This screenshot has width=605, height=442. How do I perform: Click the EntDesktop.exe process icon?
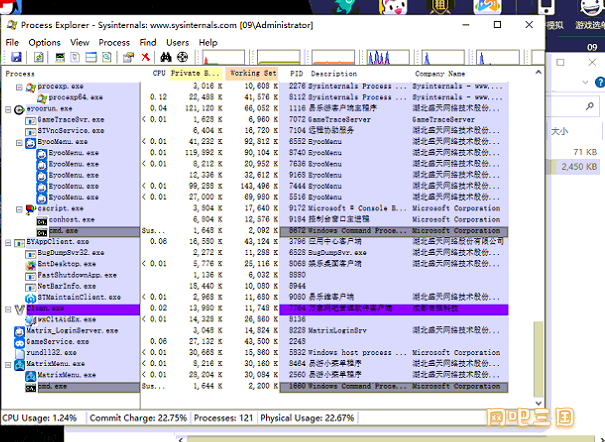tap(31, 265)
